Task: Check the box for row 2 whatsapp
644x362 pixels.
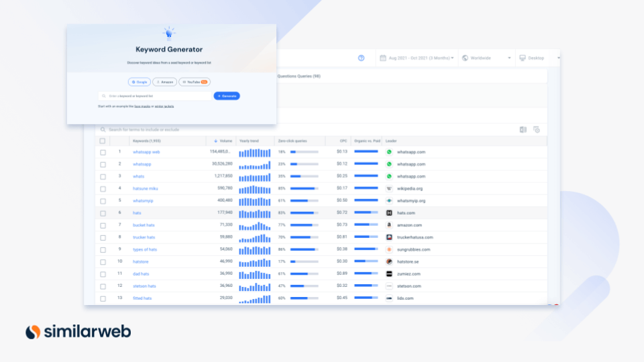Action: tap(103, 165)
